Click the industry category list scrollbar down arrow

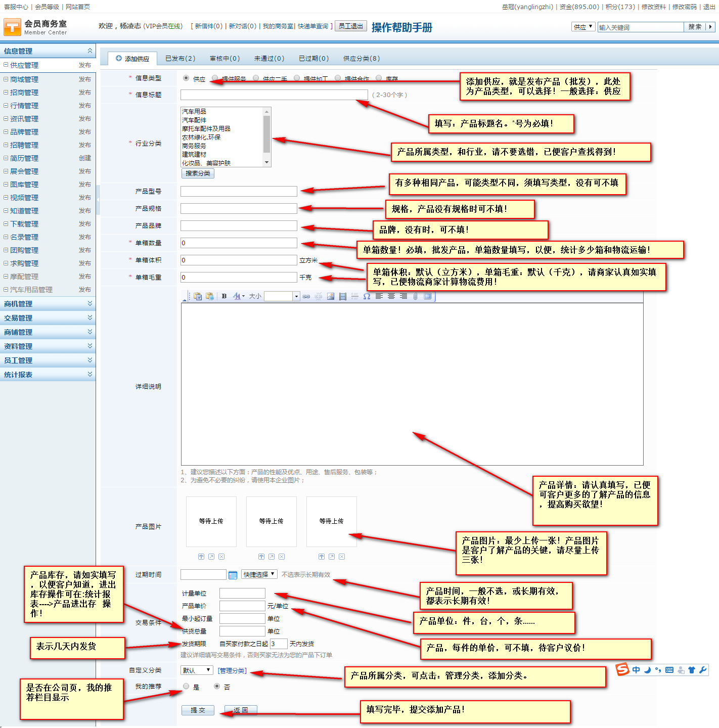[x=266, y=162]
